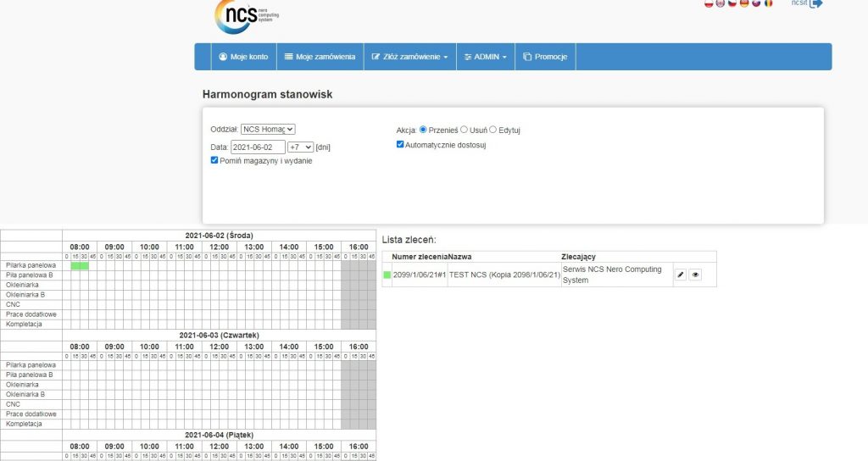The image size is (868, 461).
Task: Select the British flag language icon
Action: [x=721, y=3]
